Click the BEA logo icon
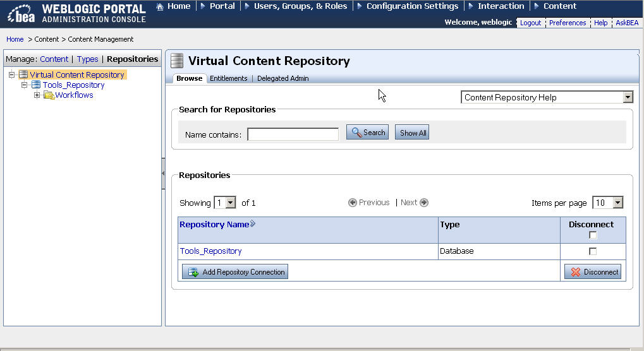Image resolution: width=644 pixels, height=351 pixels. pyautogui.click(x=21, y=14)
